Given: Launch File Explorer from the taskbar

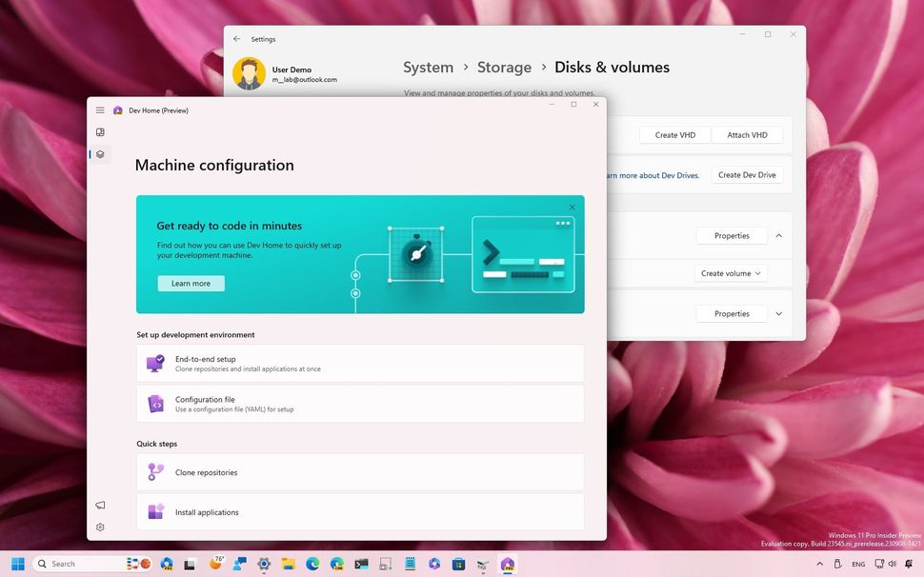Looking at the screenshot, I should 288,563.
